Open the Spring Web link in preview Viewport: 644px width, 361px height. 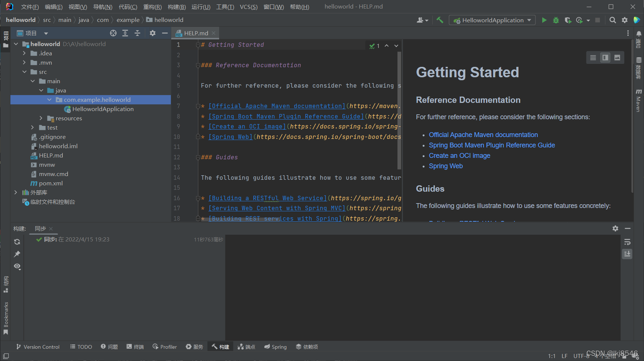[446, 166]
